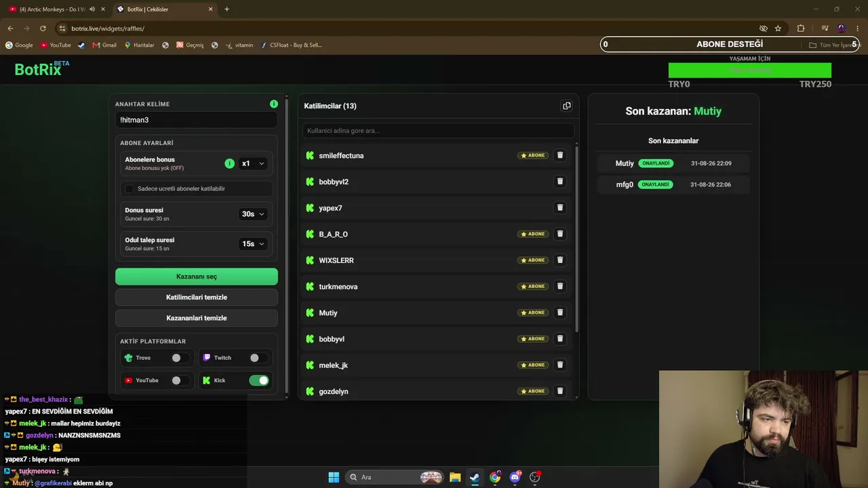Open a new browser tab

click(226, 9)
